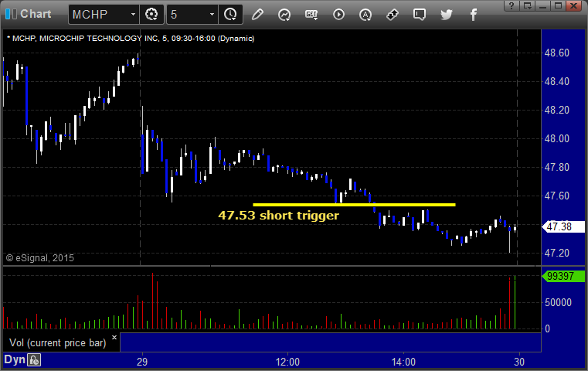Click the 48.00 price axis label
The image size is (588, 371).
coord(557,139)
